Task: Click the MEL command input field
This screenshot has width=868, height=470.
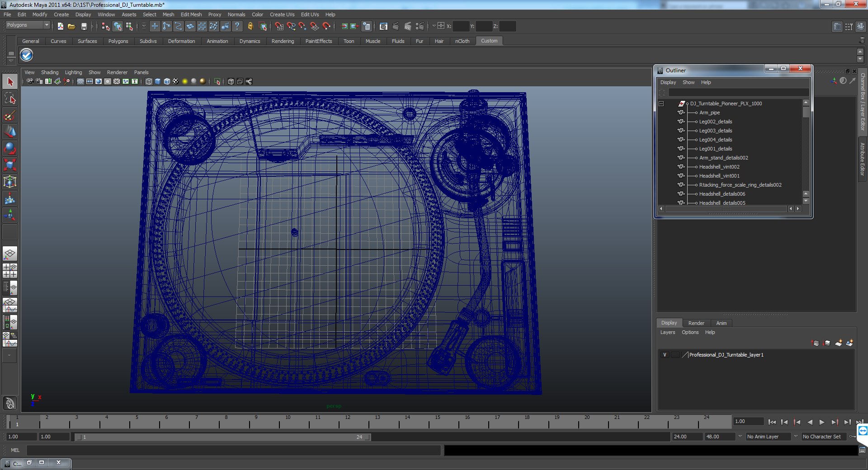Action: pyautogui.click(x=234, y=450)
